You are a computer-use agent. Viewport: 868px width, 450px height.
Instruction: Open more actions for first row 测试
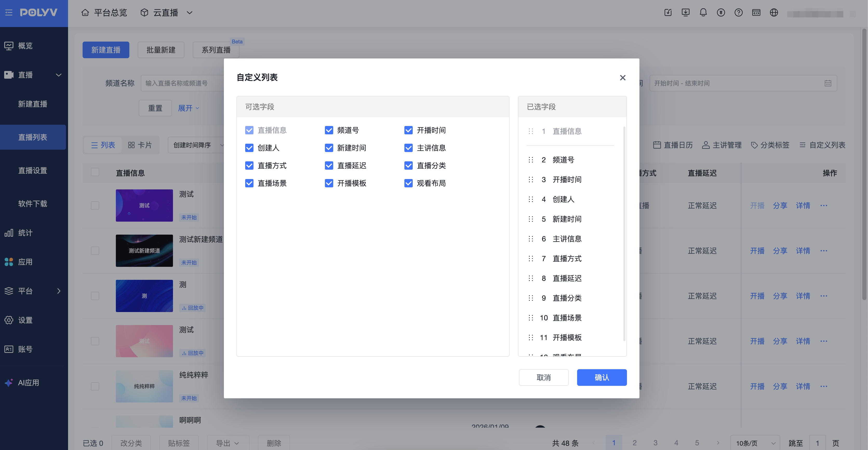click(824, 206)
